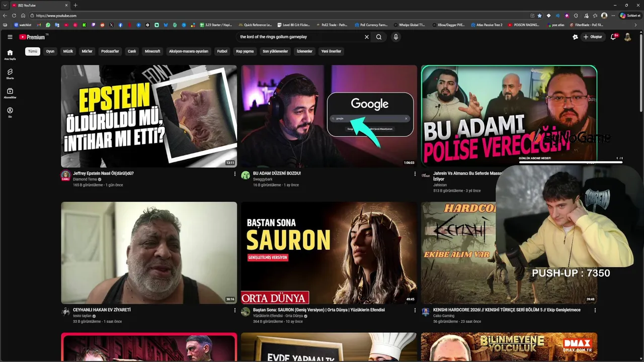The width and height of the screenshot is (644, 362).
Task: Open browser tab list dropdown arrow
Action: coord(4,5)
